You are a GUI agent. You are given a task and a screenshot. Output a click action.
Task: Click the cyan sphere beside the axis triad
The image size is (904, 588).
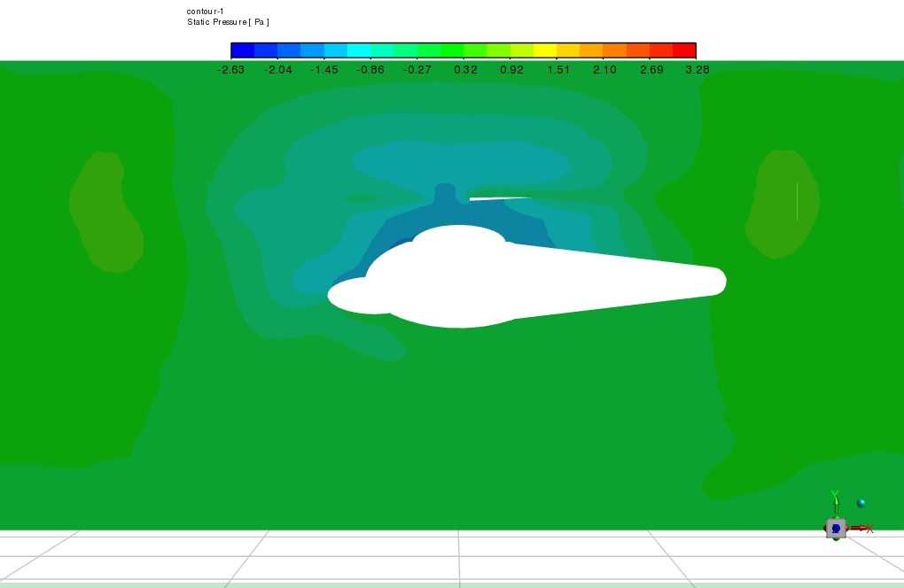[861, 503]
